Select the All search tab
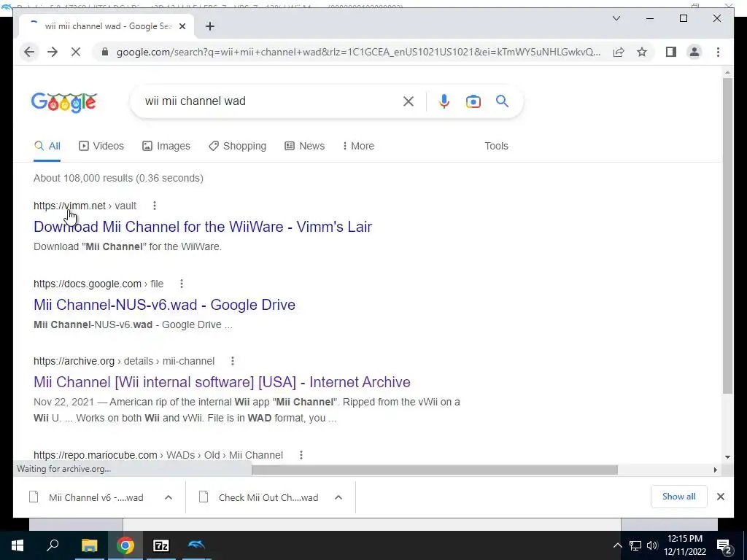This screenshot has height=560, width=747. pos(47,146)
